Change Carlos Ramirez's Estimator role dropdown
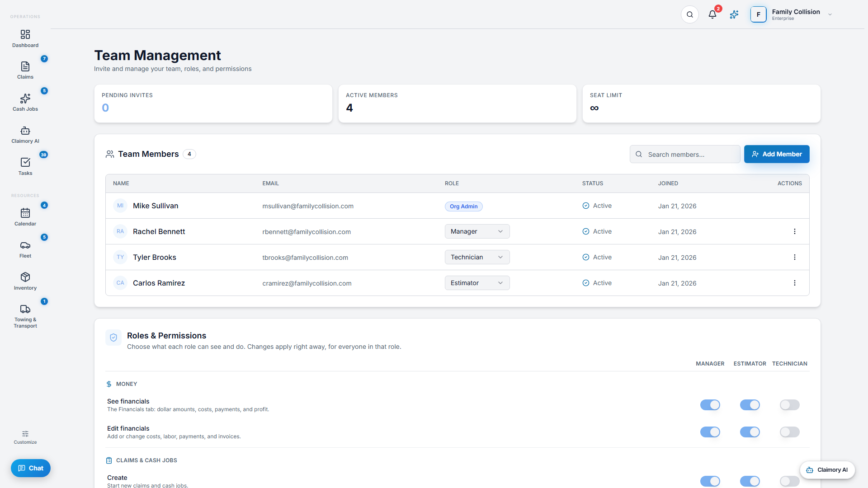The image size is (868, 488). pos(477,283)
